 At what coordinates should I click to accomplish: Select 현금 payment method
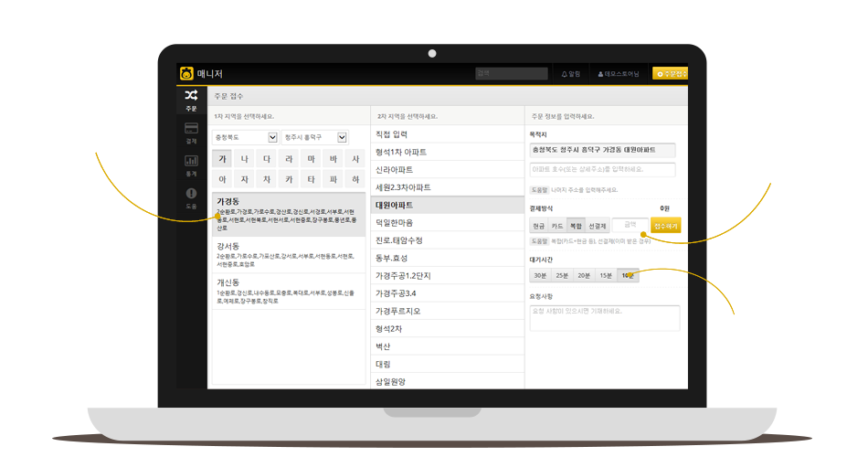pyautogui.click(x=539, y=225)
